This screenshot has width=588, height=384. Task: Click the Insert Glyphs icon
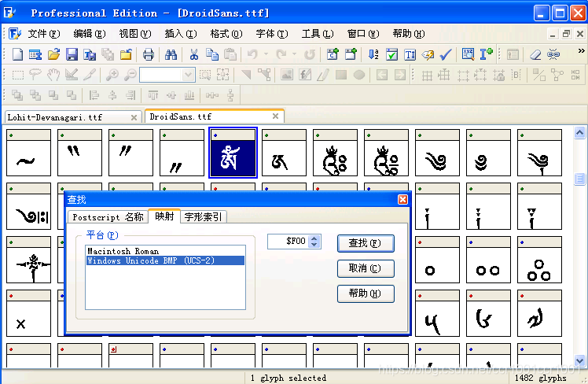point(351,54)
